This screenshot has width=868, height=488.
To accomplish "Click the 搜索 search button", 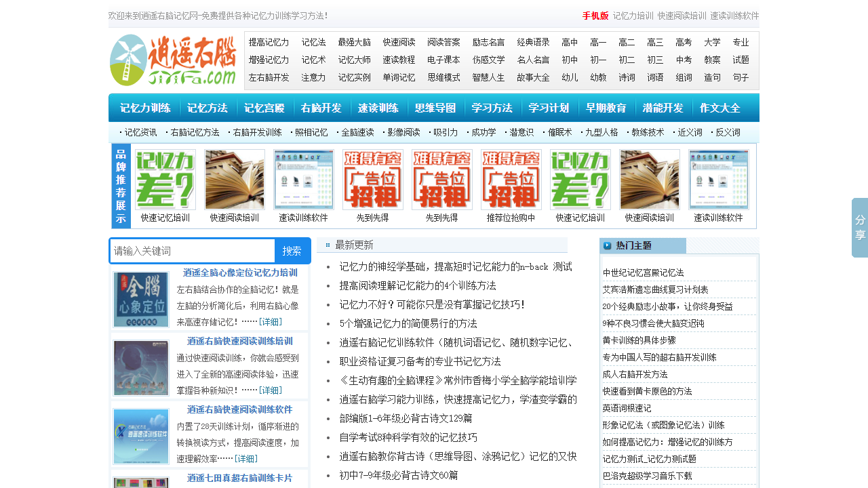I will pyautogui.click(x=292, y=251).
